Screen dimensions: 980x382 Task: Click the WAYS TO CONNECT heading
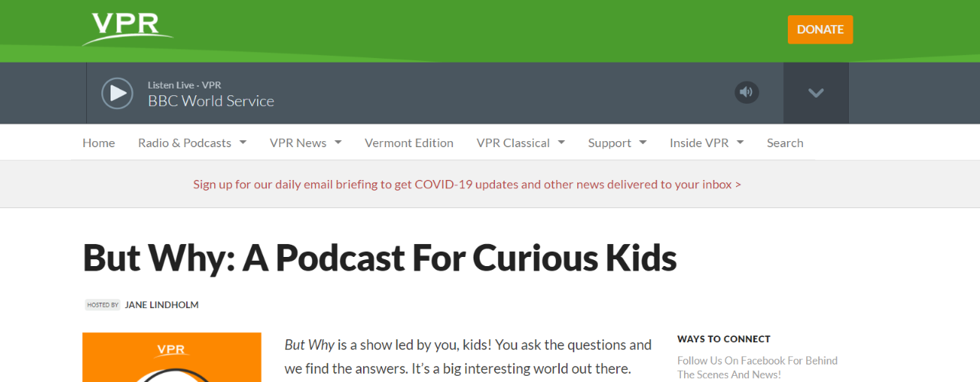tap(724, 339)
